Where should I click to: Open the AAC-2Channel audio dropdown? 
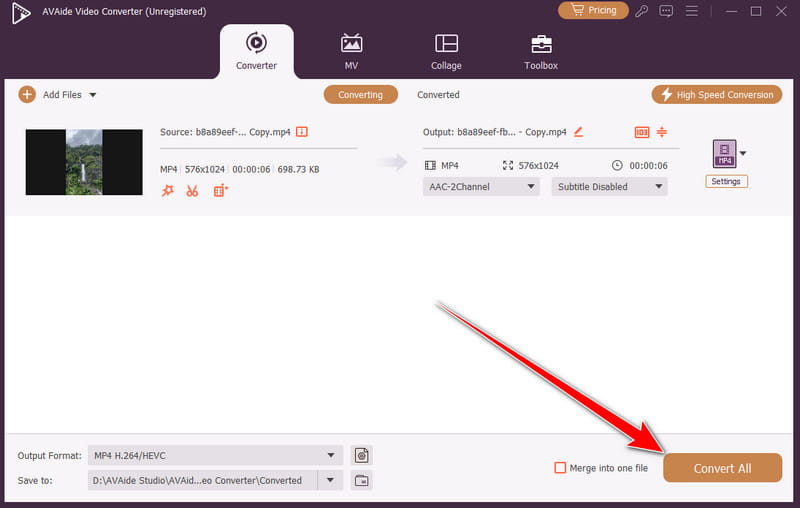481,187
